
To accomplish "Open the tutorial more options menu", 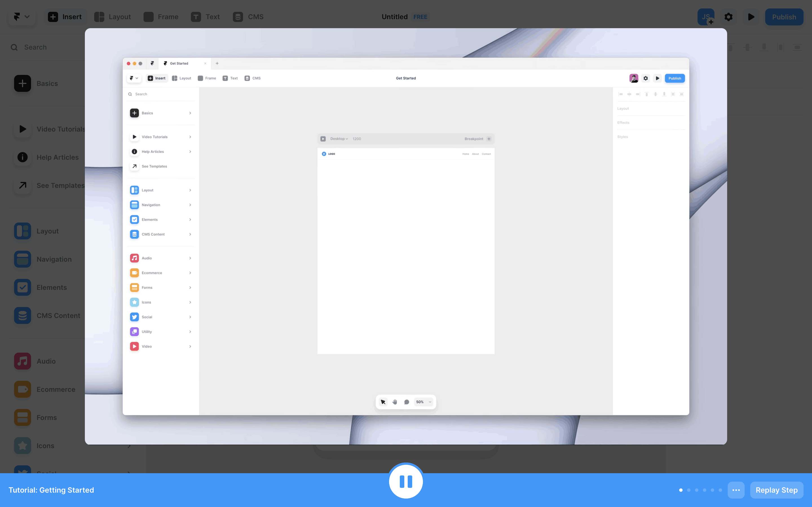I will (736, 490).
